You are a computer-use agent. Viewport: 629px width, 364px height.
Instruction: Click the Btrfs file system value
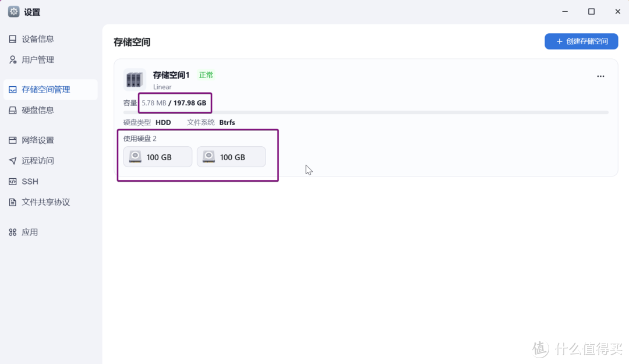point(227,122)
